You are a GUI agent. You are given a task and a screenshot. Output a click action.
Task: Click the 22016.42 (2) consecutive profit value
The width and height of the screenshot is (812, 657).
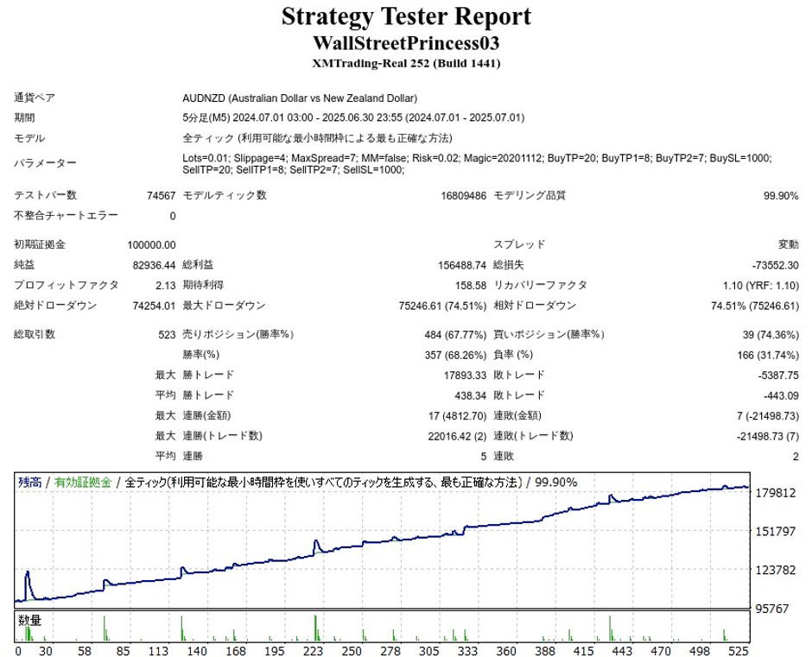point(457,437)
